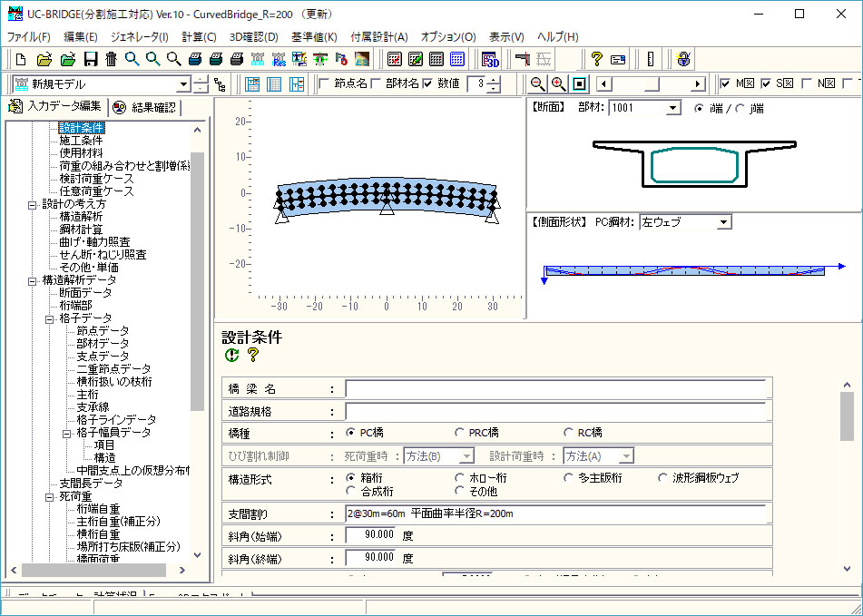Click the green refresh icon under 設計条件

point(231,355)
